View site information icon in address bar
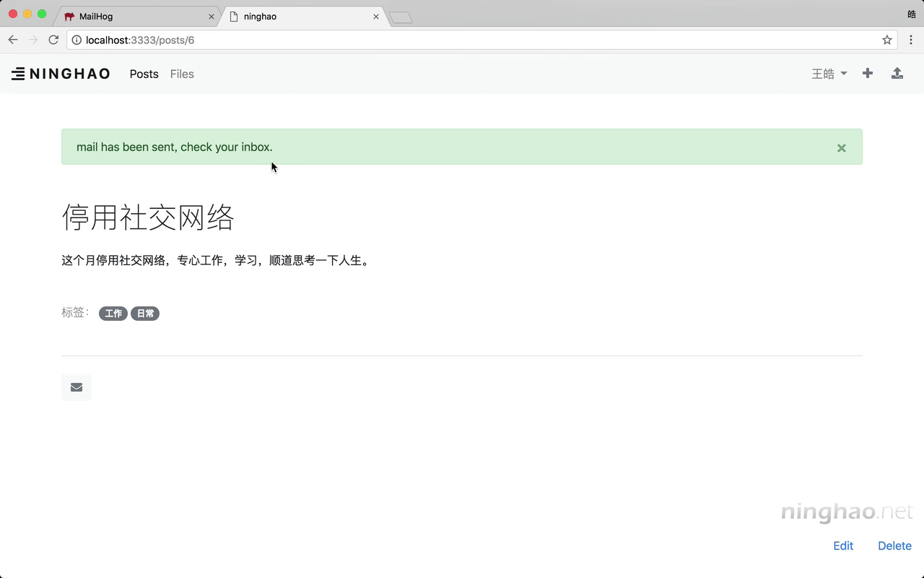Image resolution: width=924 pixels, height=578 pixels. 77,40
